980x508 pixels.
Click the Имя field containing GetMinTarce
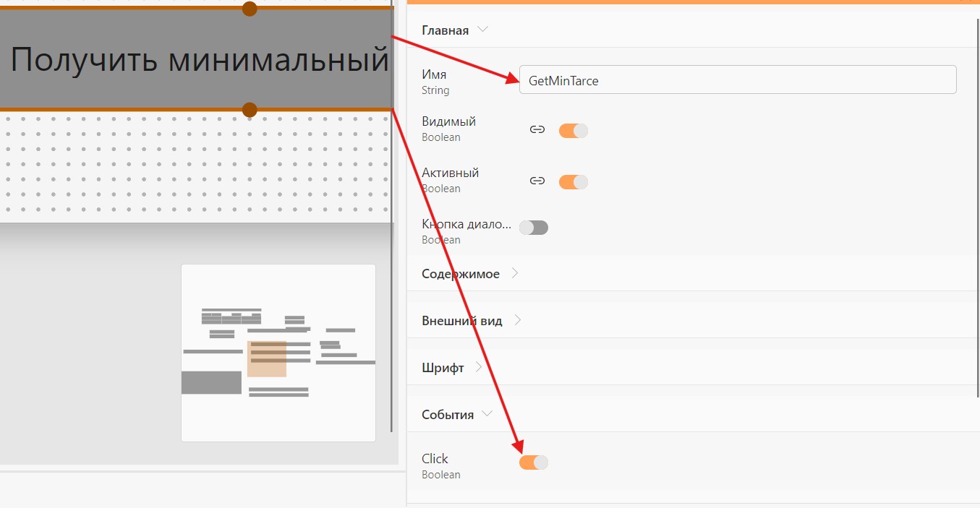738,79
